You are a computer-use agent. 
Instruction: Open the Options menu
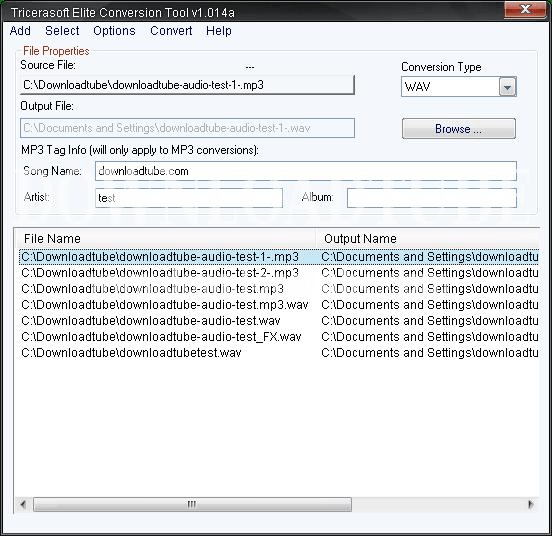[x=114, y=31]
